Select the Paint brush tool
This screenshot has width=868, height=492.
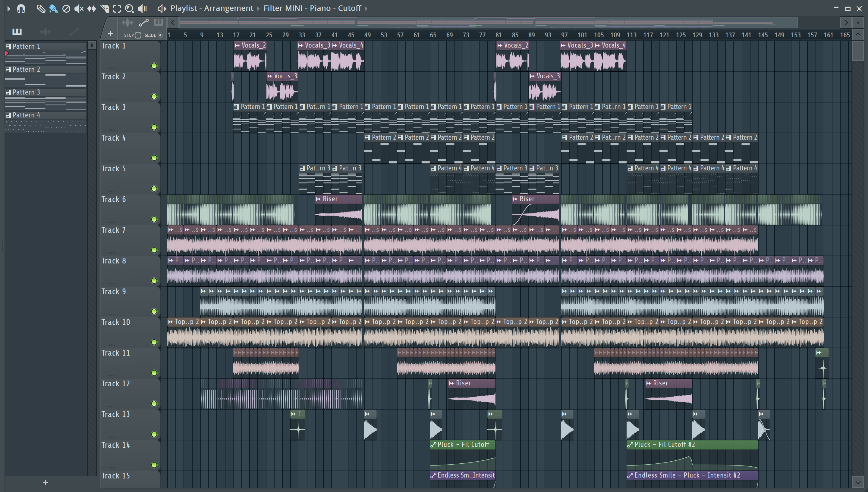[x=53, y=8]
